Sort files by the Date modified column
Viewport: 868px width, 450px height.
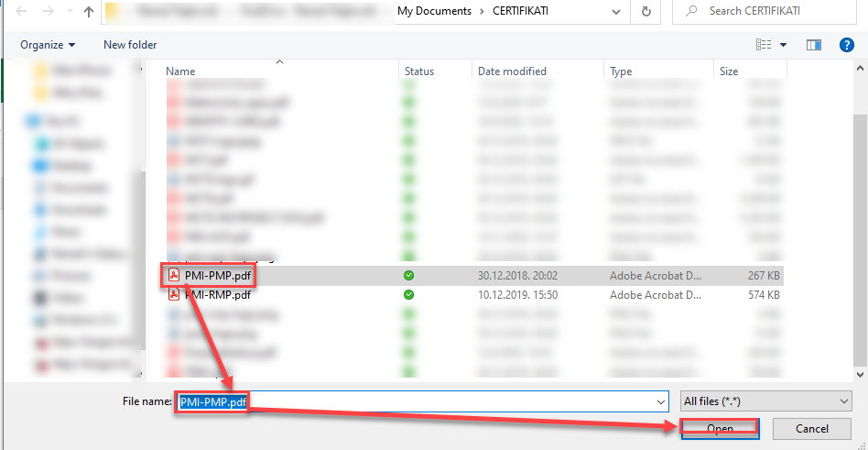tap(511, 71)
